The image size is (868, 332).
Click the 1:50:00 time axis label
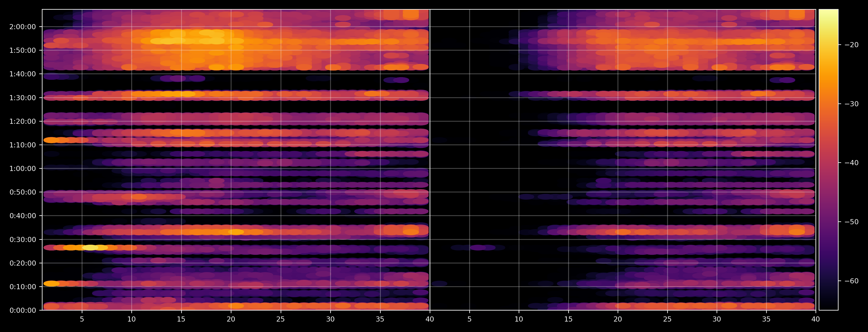(23, 50)
